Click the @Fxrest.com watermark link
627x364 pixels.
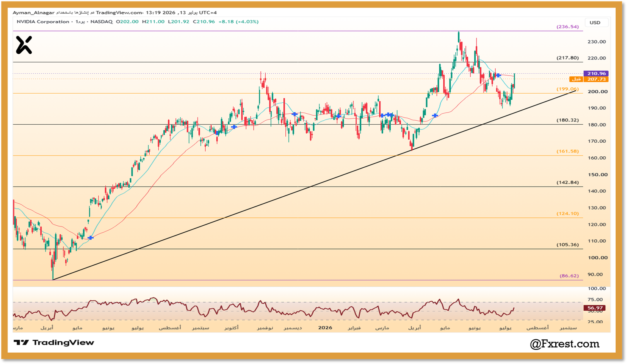565,344
